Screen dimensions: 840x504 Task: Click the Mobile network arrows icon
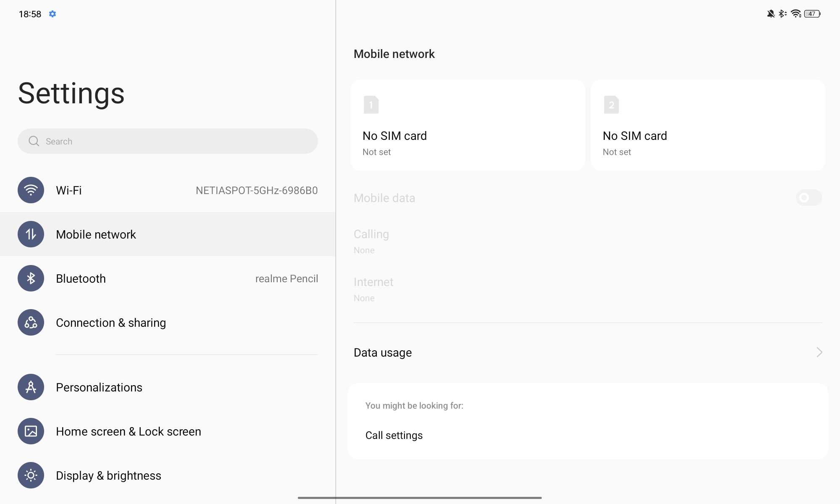31,234
